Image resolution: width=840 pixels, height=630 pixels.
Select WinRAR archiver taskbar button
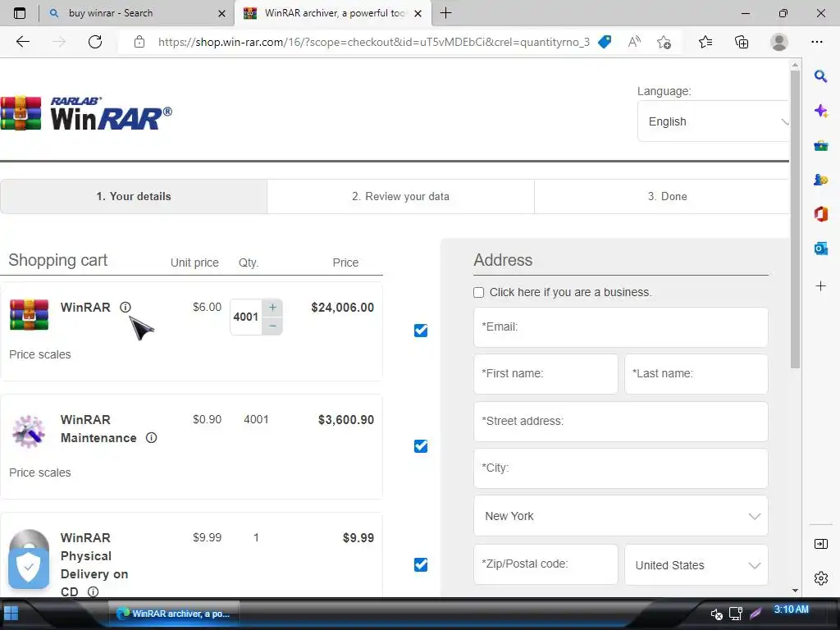tap(174, 614)
